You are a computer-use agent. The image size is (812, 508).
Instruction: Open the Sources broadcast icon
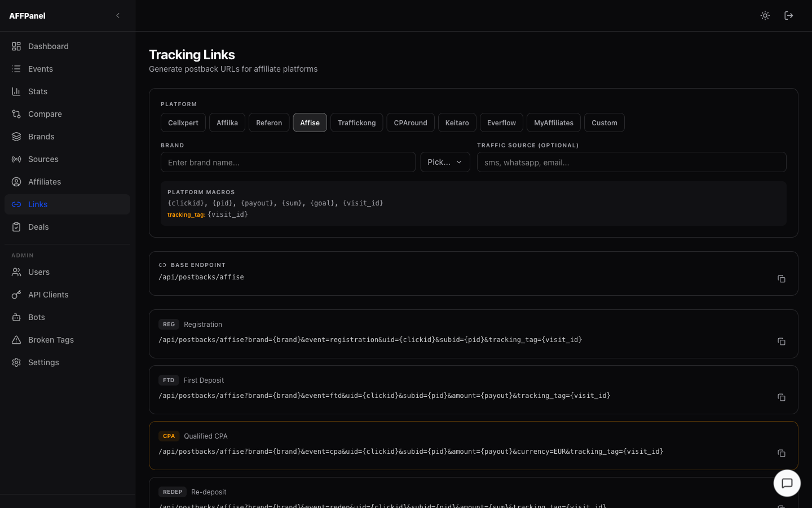[16, 159]
